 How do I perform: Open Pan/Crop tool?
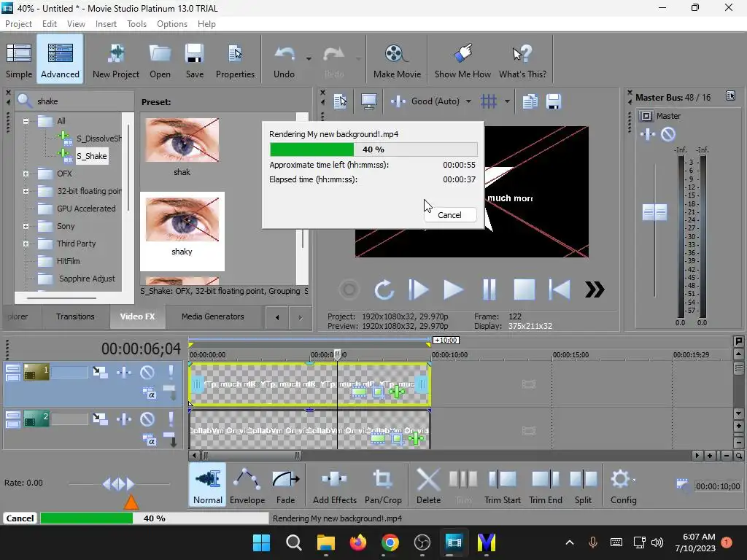pos(383,485)
